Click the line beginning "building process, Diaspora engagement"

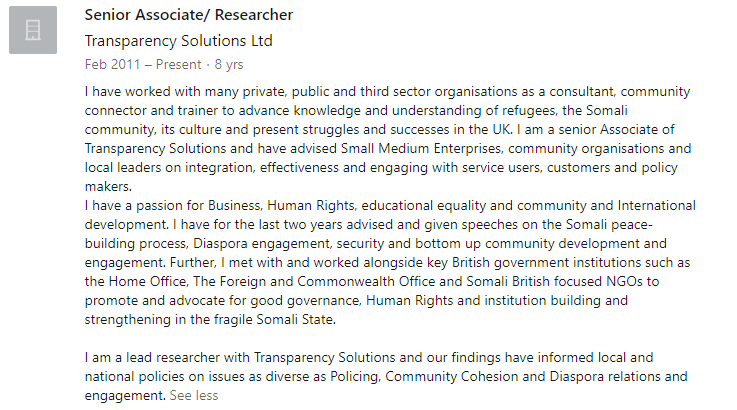click(x=376, y=244)
